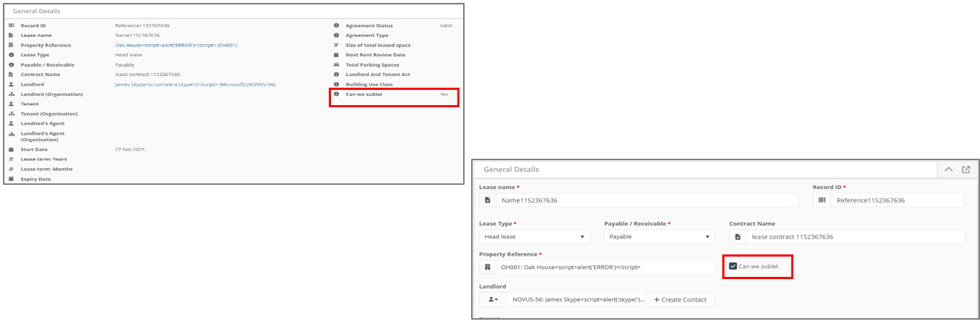Click into the Property Reference input field
The image size is (980, 324).
tap(605, 267)
